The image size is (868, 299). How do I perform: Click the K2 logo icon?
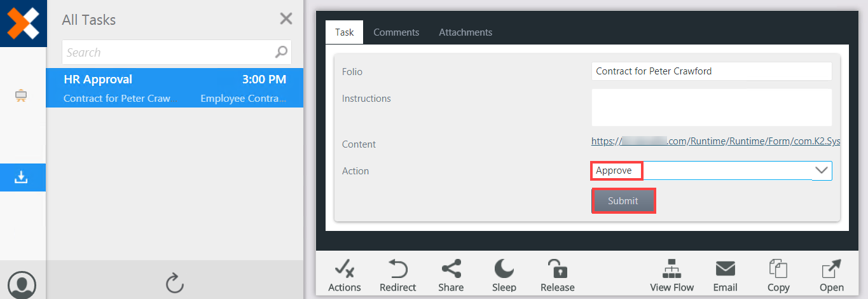tap(23, 23)
